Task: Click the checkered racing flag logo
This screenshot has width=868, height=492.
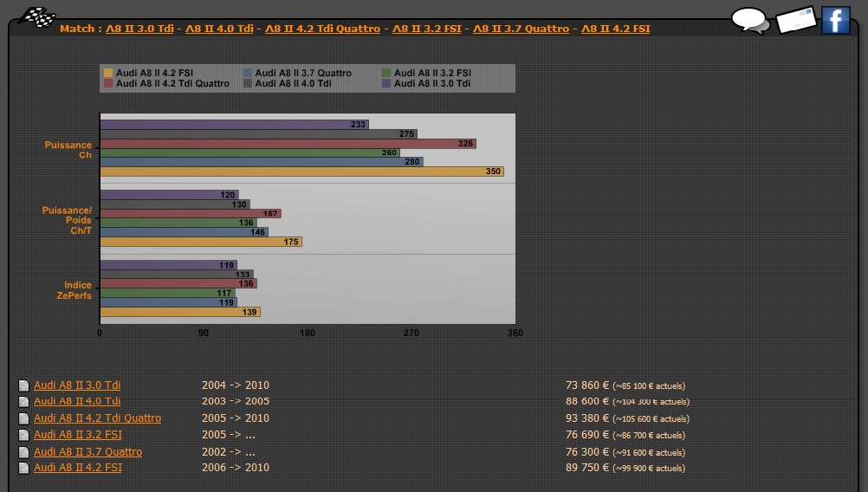Action: pos(36,17)
